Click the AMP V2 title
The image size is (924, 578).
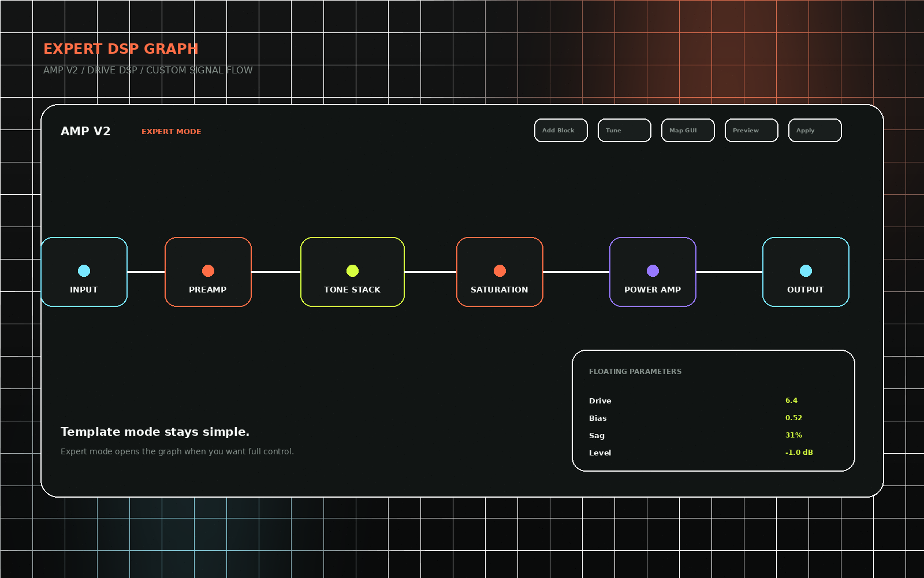click(x=85, y=131)
